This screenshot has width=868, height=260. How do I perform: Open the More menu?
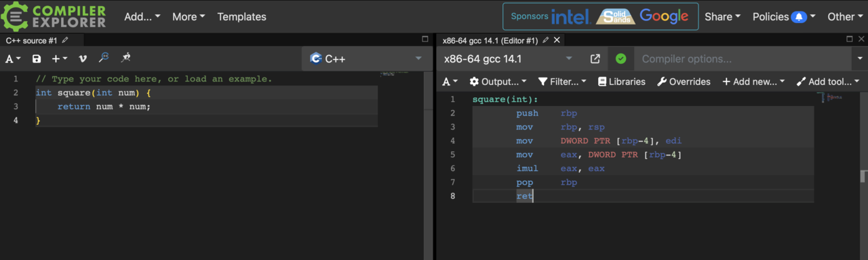pyautogui.click(x=189, y=16)
